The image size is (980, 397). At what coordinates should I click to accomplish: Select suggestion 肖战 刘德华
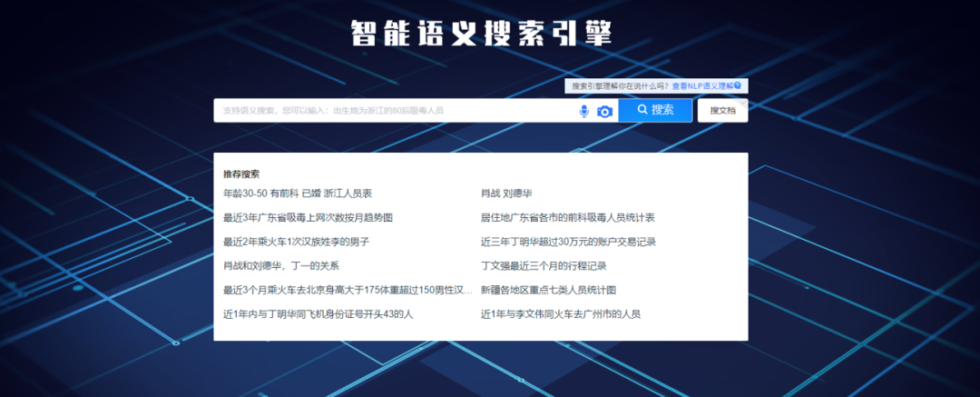tap(506, 194)
